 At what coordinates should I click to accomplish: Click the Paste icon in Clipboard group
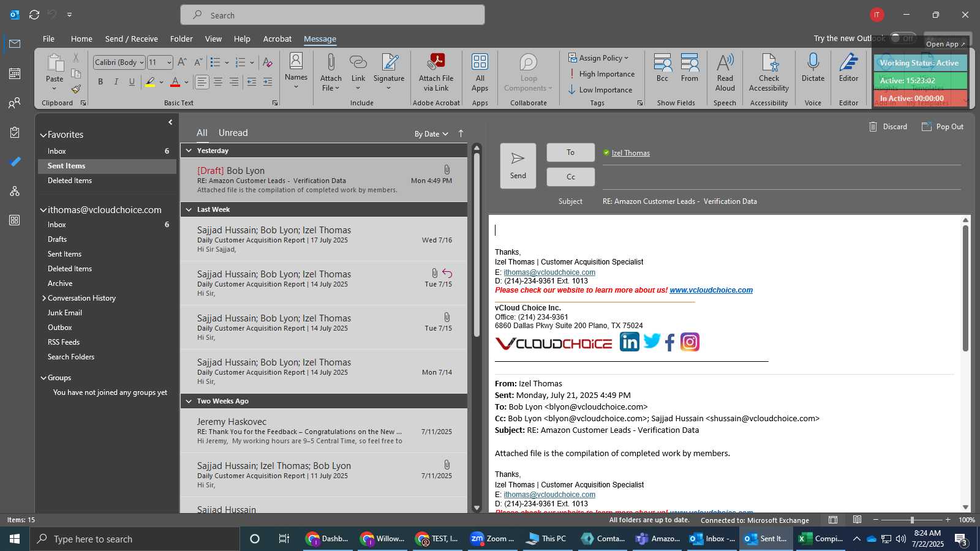[x=55, y=63]
